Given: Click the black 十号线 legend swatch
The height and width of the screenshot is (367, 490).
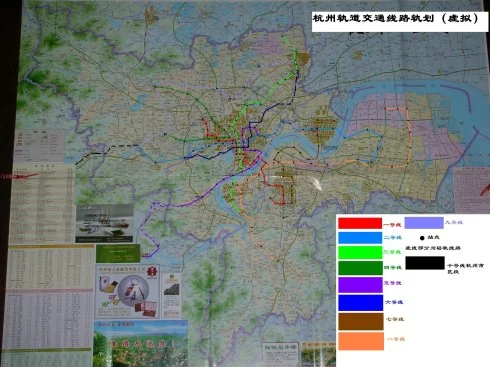Looking at the screenshot, I should 425,263.
